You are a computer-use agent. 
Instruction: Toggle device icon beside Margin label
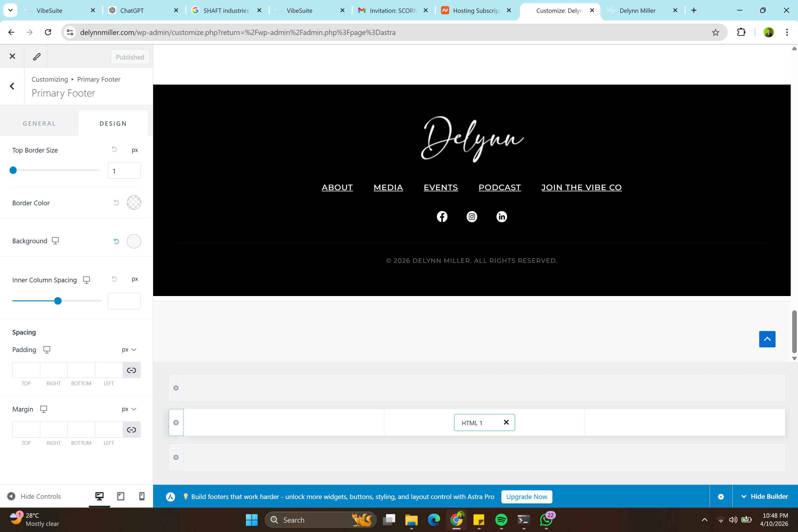43,409
